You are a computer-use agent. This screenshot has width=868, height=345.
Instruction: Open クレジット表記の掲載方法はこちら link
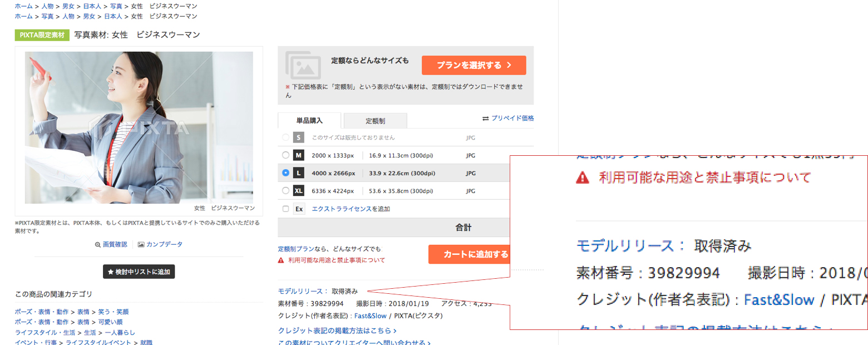click(x=337, y=331)
